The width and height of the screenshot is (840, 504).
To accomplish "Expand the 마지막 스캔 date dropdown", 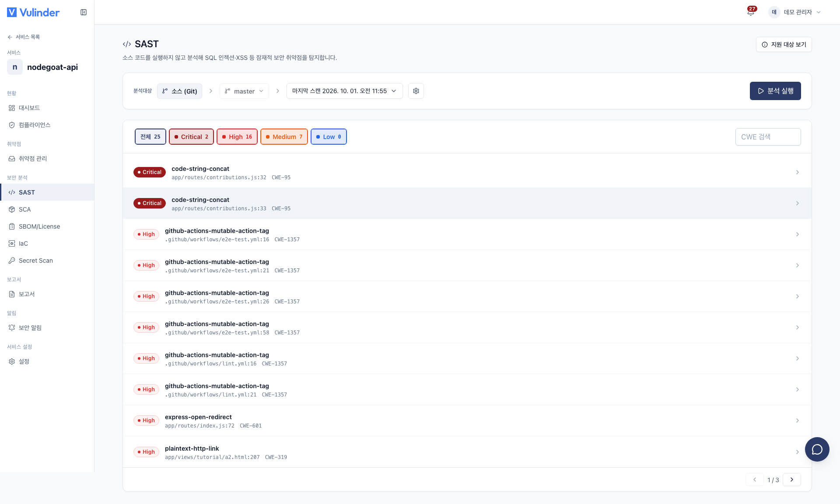I will point(344,91).
